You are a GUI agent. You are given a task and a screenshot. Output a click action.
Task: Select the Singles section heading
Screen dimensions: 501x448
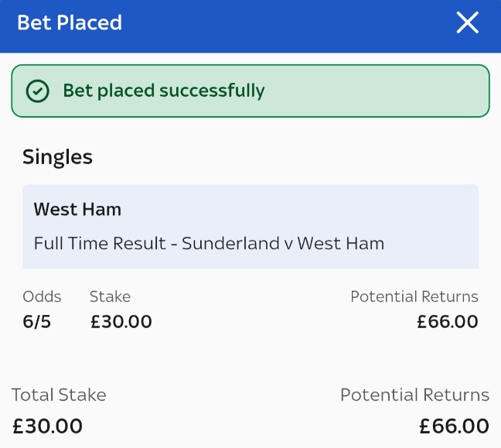click(x=57, y=157)
